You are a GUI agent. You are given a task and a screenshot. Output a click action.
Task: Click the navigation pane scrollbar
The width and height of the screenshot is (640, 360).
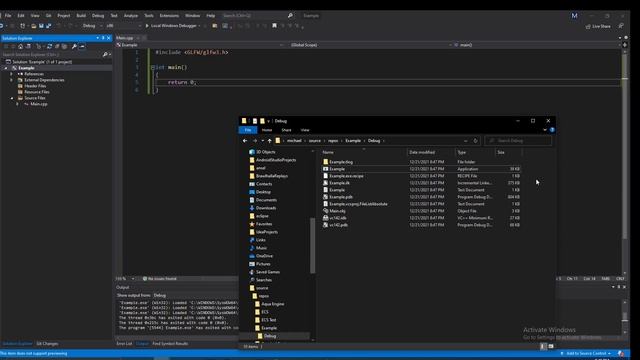[313, 246]
